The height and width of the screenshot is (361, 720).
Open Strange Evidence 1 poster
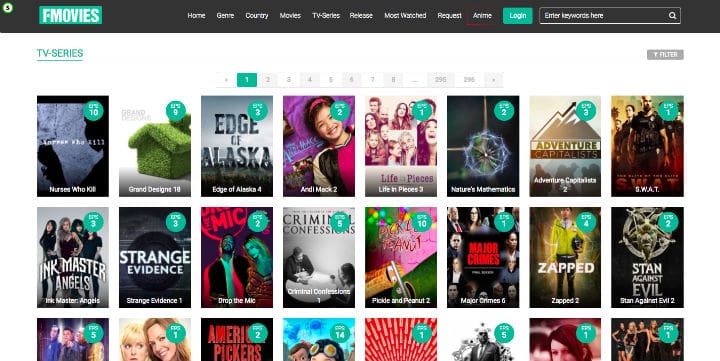point(155,257)
